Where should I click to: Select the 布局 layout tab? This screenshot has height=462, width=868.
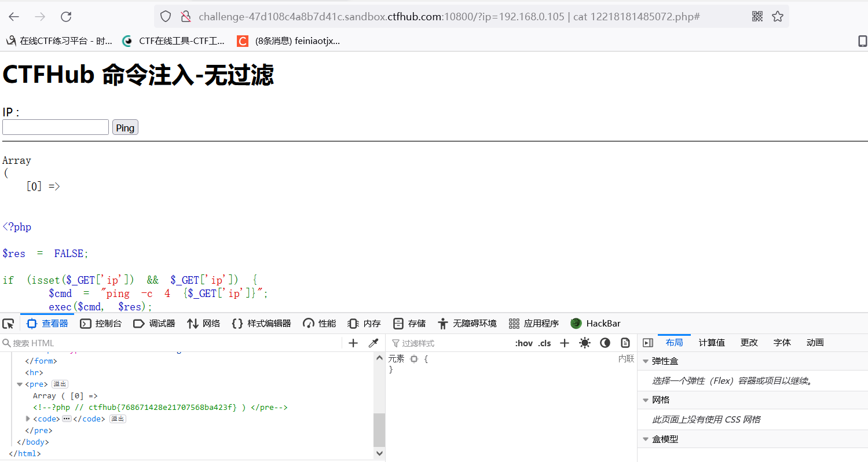tap(675, 343)
